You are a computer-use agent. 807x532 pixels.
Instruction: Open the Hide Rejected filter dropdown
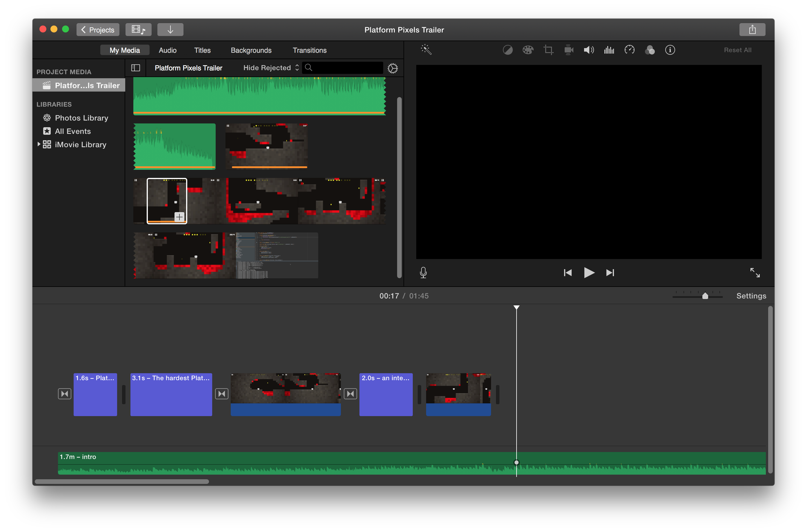271,68
